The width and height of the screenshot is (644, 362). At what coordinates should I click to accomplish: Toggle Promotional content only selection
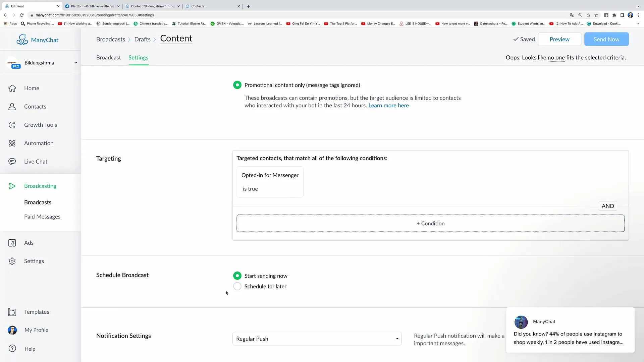pyautogui.click(x=237, y=85)
